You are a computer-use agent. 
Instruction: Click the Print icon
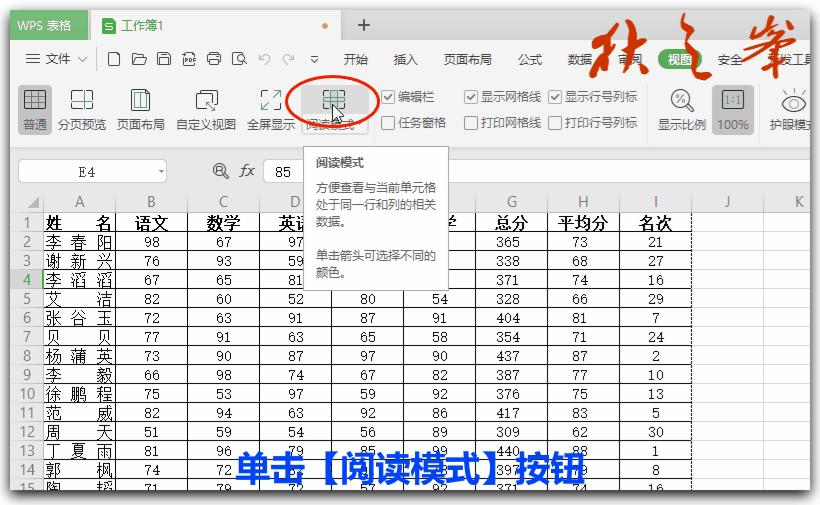[x=214, y=59]
